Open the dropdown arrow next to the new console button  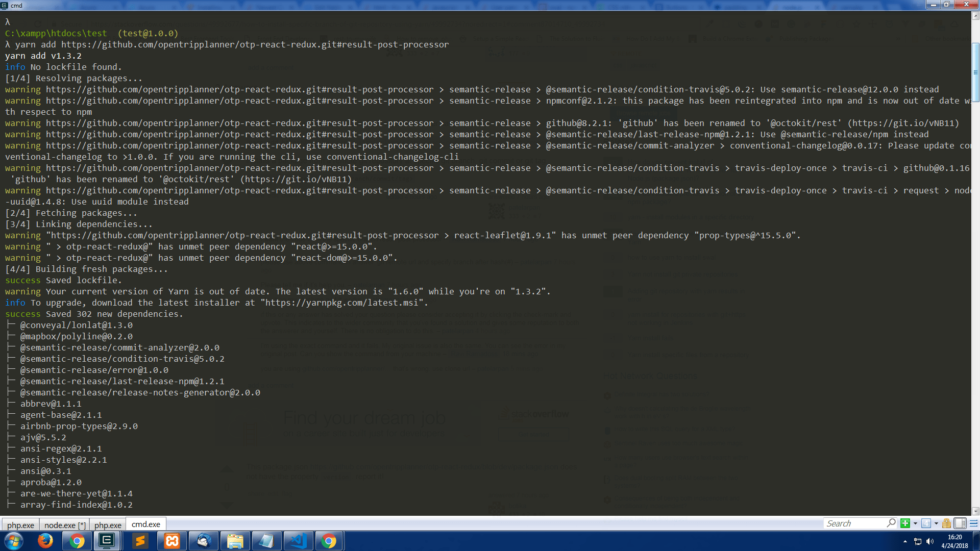point(915,523)
